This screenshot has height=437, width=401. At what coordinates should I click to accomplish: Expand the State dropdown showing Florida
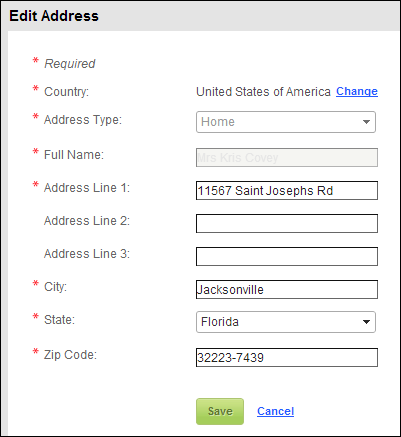[x=286, y=322]
